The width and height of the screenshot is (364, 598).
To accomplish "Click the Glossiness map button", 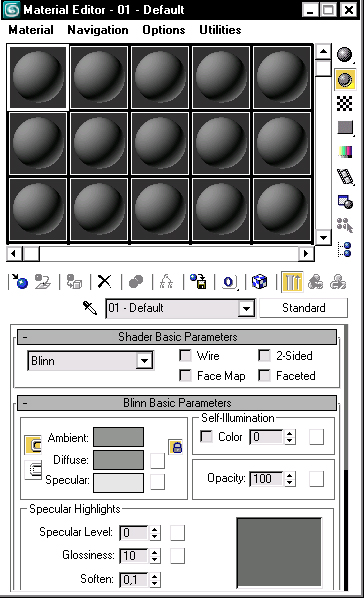I will pyautogui.click(x=177, y=556).
